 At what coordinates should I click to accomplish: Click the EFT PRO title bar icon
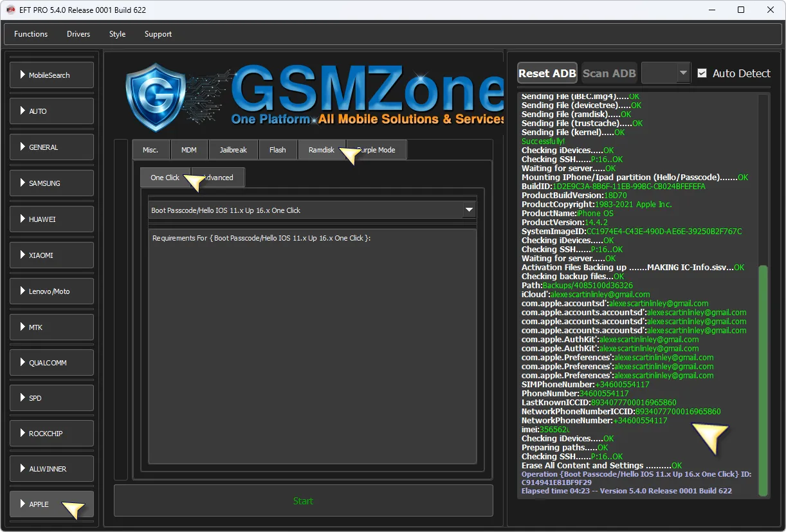coord(10,10)
